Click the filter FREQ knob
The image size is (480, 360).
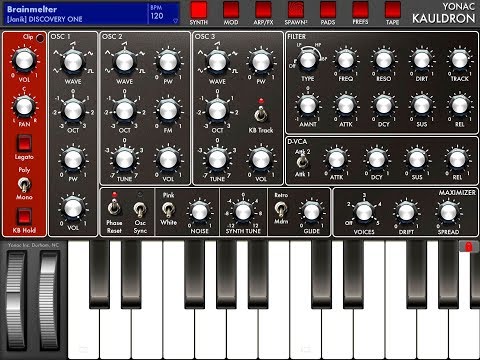click(x=345, y=60)
